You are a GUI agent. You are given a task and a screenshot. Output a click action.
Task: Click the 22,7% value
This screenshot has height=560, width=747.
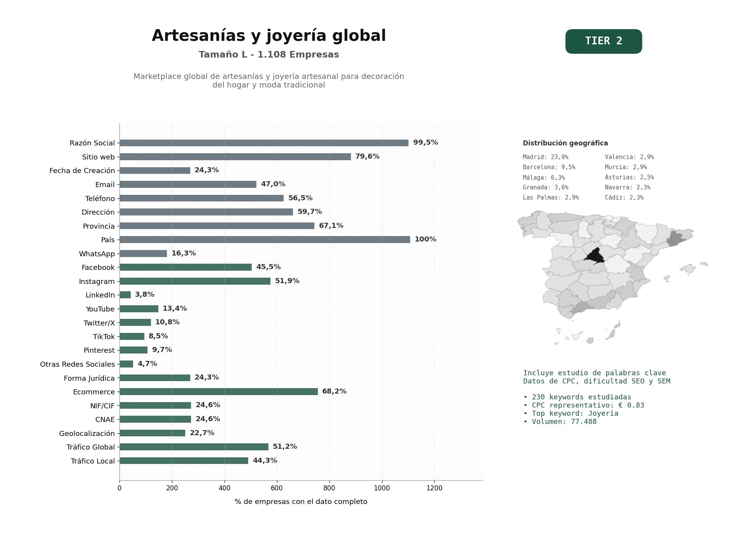click(202, 433)
